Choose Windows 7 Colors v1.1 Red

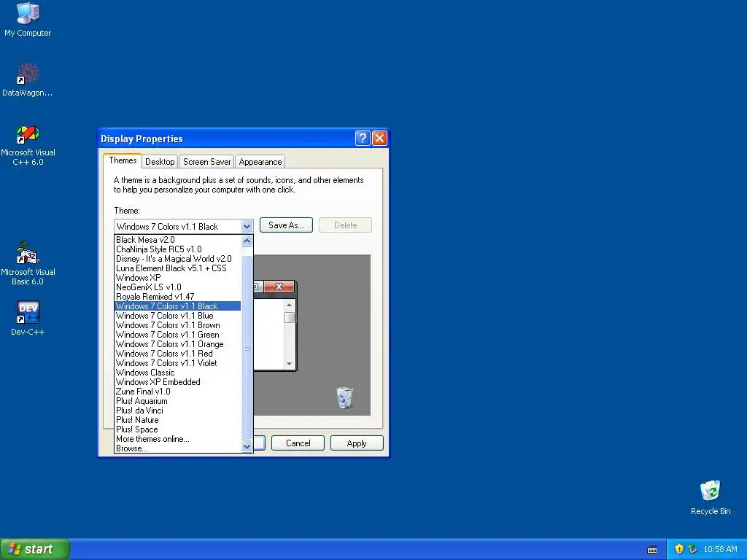point(178,354)
